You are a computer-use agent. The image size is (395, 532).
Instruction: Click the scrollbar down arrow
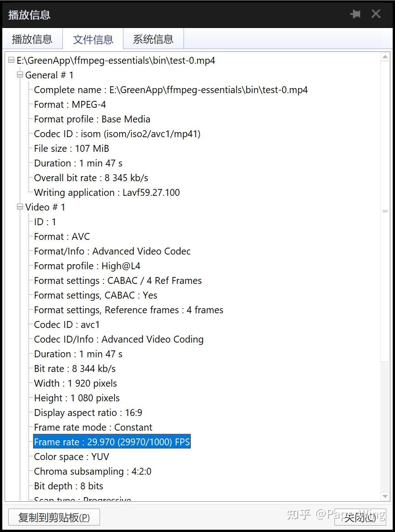385,496
